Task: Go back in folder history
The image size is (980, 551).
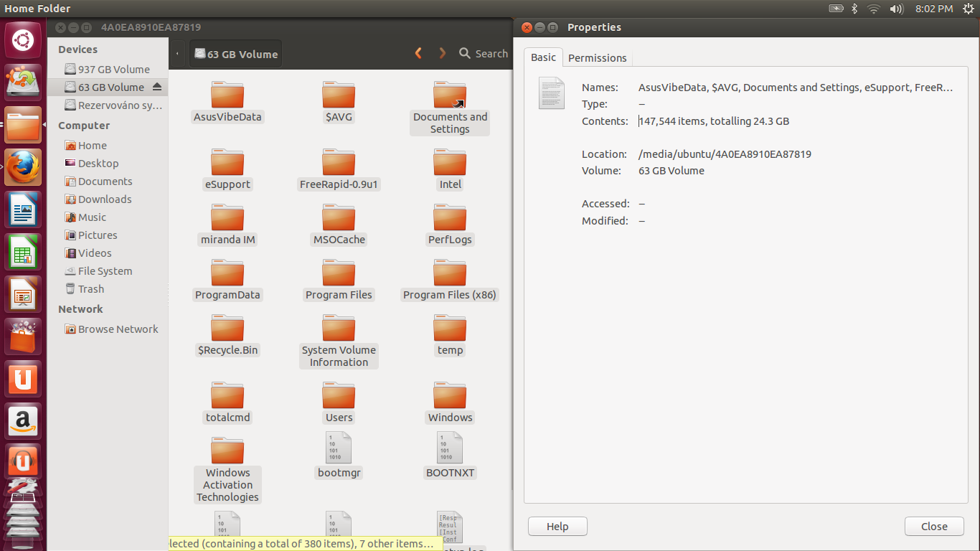Action: (x=418, y=53)
